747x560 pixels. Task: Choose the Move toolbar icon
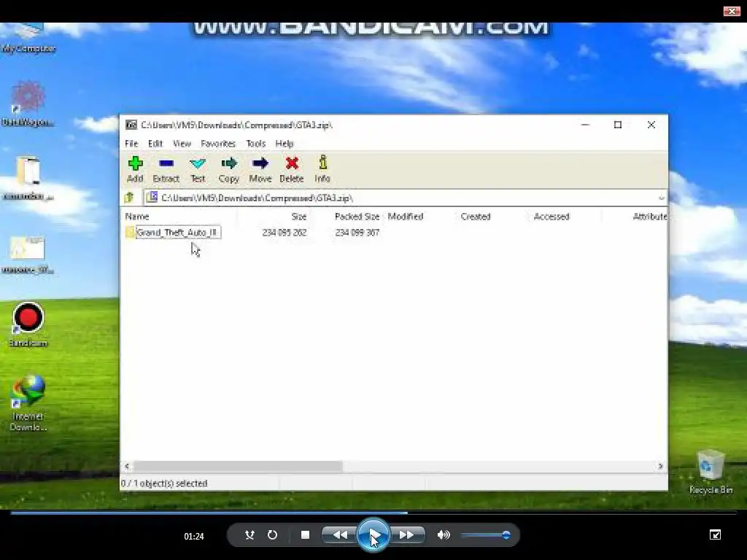coord(260,169)
